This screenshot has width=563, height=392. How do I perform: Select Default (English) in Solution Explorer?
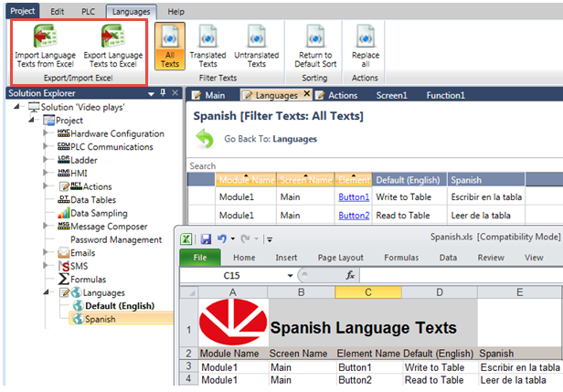123,305
